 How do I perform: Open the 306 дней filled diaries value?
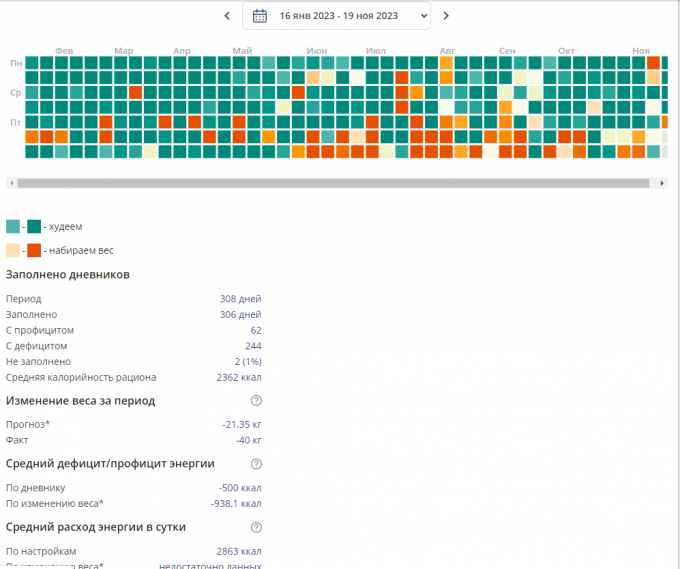tap(240, 314)
